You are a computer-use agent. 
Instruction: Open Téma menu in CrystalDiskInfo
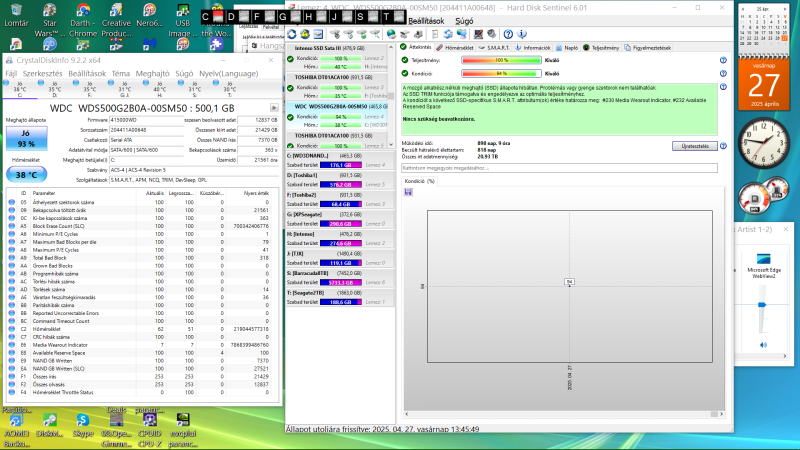click(x=121, y=73)
